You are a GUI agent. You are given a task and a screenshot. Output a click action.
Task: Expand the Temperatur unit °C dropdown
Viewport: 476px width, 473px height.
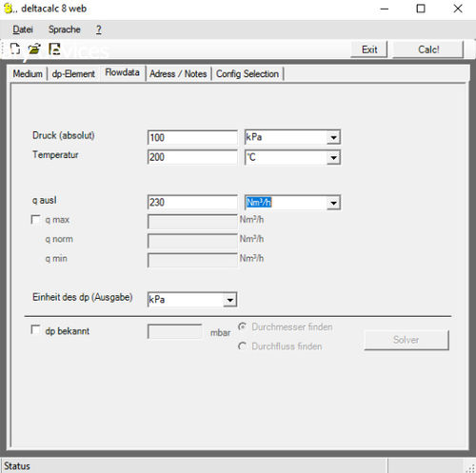point(333,157)
